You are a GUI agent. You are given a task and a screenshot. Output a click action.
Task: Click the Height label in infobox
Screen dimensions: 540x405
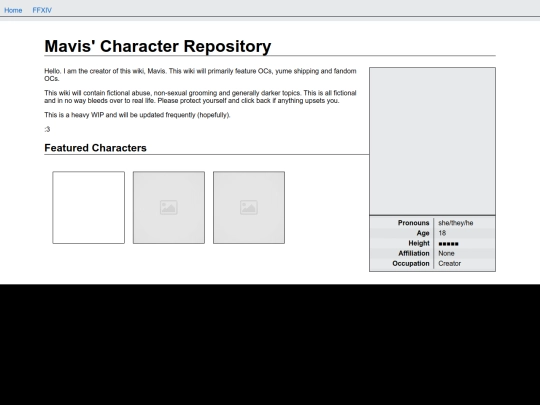pos(419,243)
